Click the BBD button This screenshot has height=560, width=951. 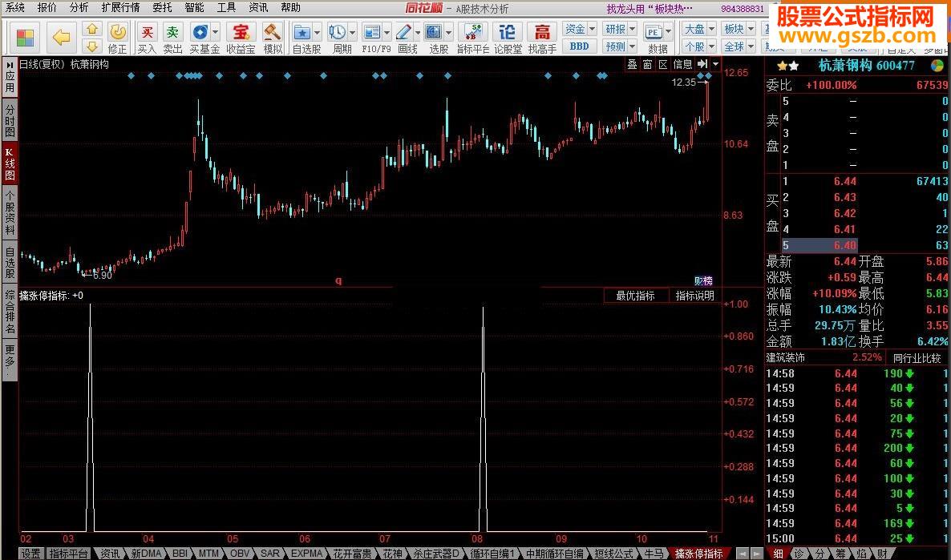point(579,46)
